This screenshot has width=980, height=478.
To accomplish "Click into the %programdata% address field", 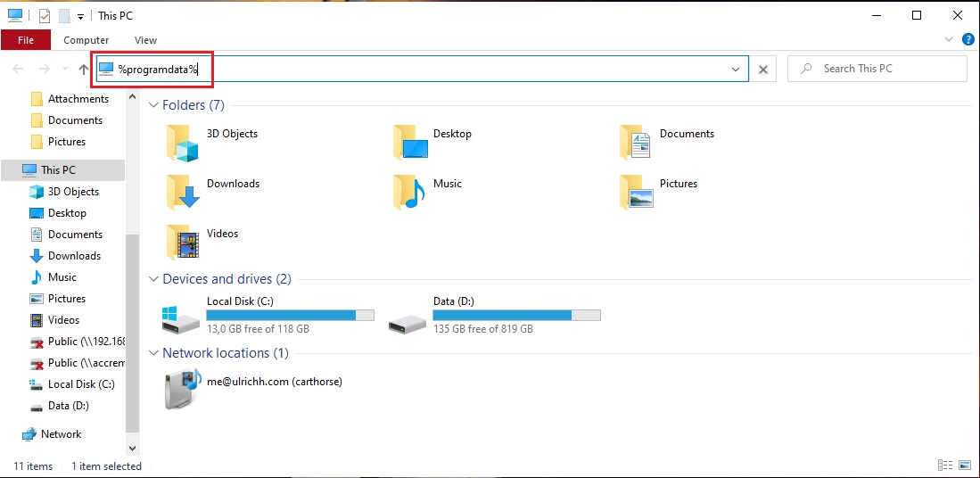I will (x=422, y=70).
